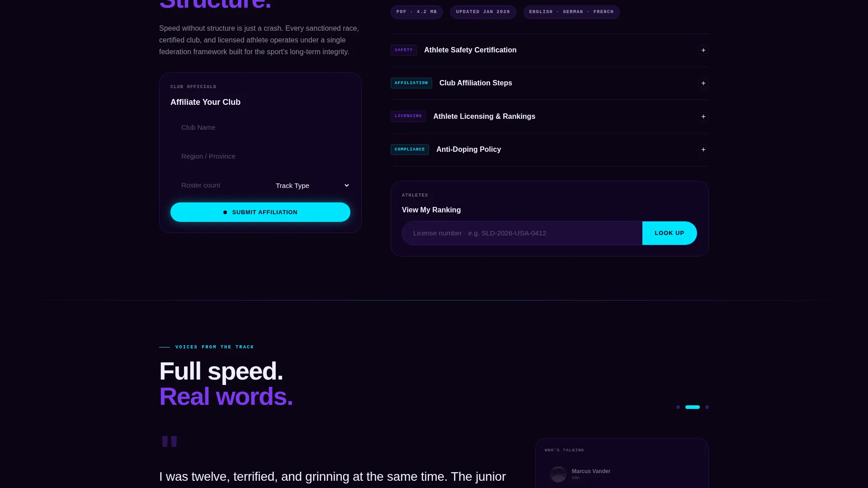Click the Club Name input field
This screenshot has height=488, width=868.
[x=260, y=127]
